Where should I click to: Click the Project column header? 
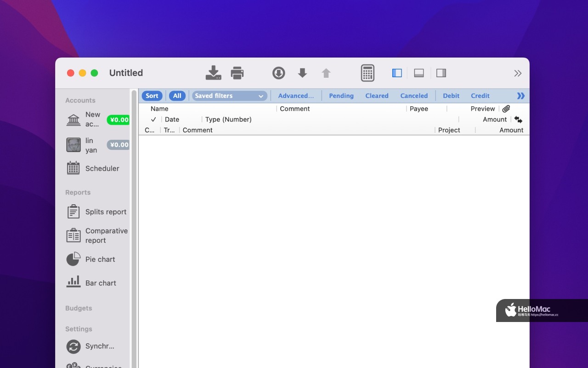coord(449,130)
